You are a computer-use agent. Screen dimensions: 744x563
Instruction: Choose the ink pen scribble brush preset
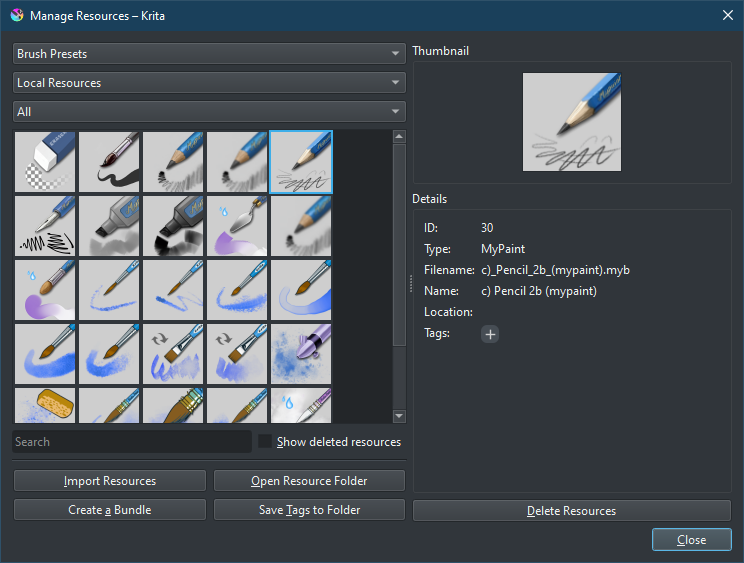click(46, 226)
